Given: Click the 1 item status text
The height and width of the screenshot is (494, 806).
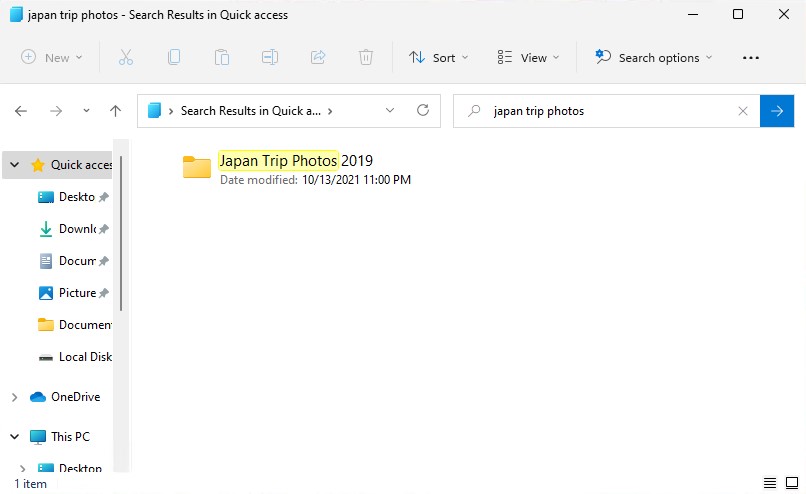Looking at the screenshot, I should click(30, 484).
